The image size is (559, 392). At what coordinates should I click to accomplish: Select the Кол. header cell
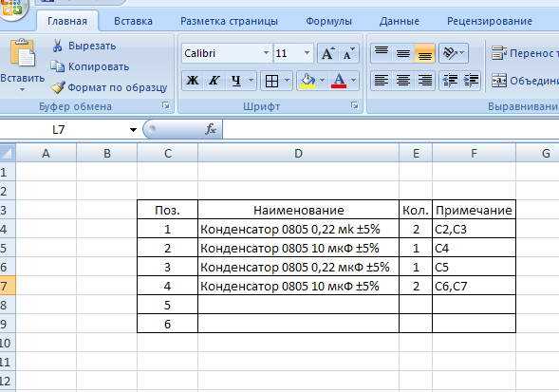[416, 210]
